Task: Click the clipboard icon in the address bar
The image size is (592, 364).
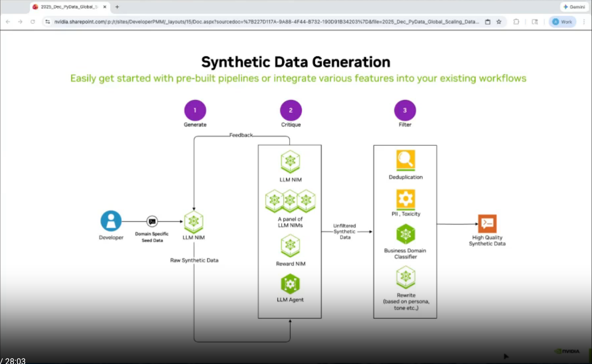Action: pos(487,22)
